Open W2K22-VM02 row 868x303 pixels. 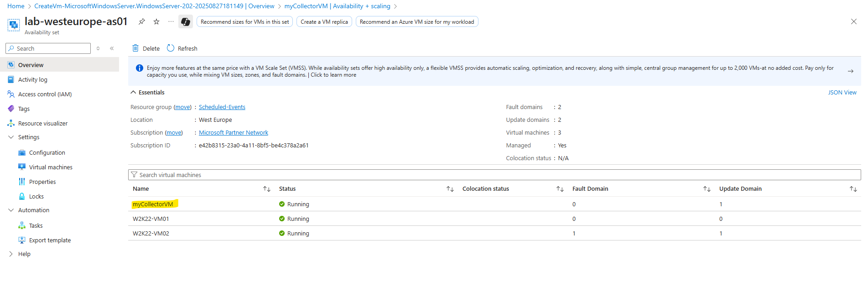point(151,233)
